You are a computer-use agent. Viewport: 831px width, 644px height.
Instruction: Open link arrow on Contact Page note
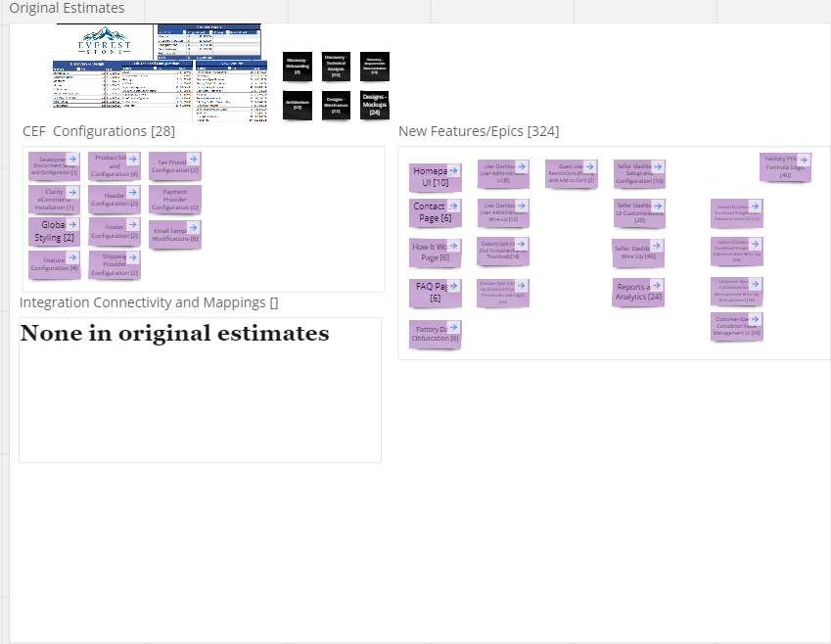[453, 206]
